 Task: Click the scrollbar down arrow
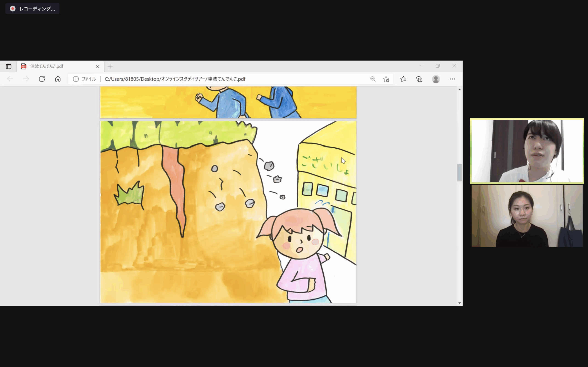pos(459,303)
